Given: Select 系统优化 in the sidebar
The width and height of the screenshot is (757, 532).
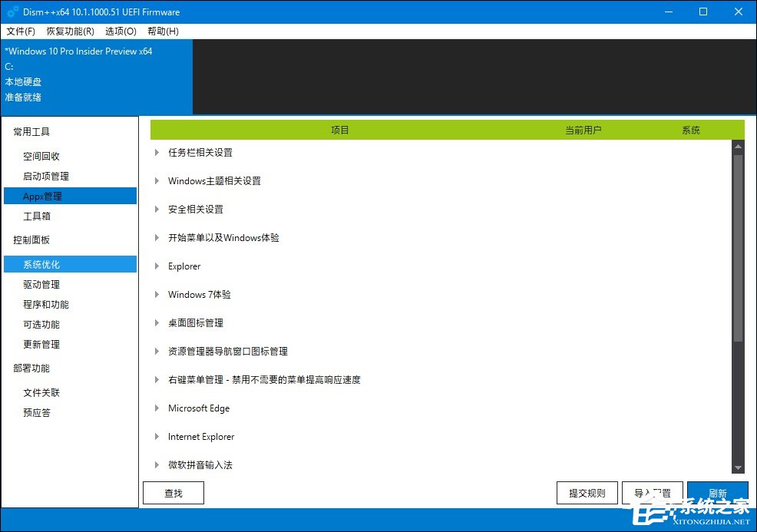Looking at the screenshot, I should [70, 264].
